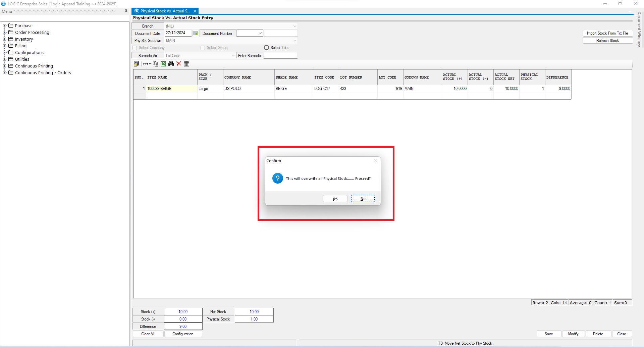Click the Excel export icon in grid toolbar

pyautogui.click(x=163, y=64)
